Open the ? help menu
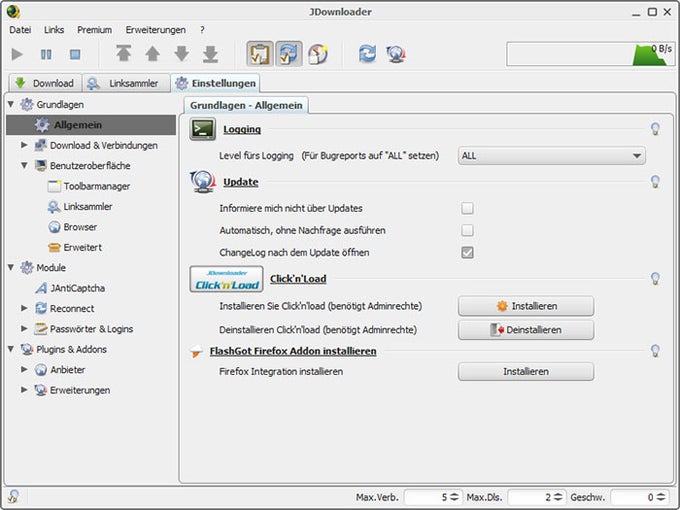The height and width of the screenshot is (510, 680). (x=202, y=30)
